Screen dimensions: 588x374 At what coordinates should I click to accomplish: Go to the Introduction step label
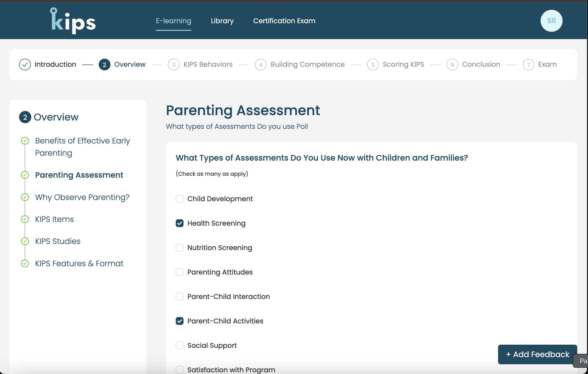pyautogui.click(x=55, y=65)
